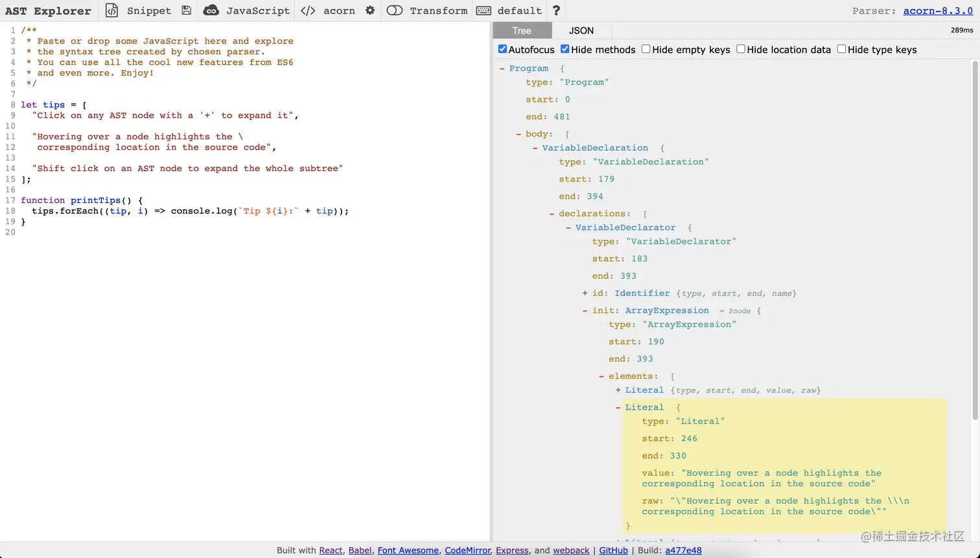Image resolution: width=980 pixels, height=558 pixels.
Task: Open the JavaScript language menu
Action: (258, 10)
